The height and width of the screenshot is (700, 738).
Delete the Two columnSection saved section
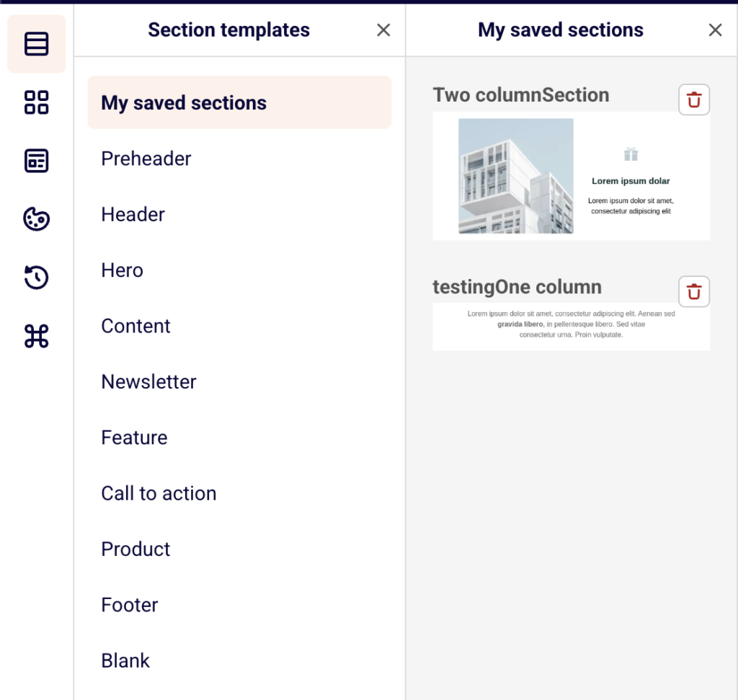tap(694, 99)
